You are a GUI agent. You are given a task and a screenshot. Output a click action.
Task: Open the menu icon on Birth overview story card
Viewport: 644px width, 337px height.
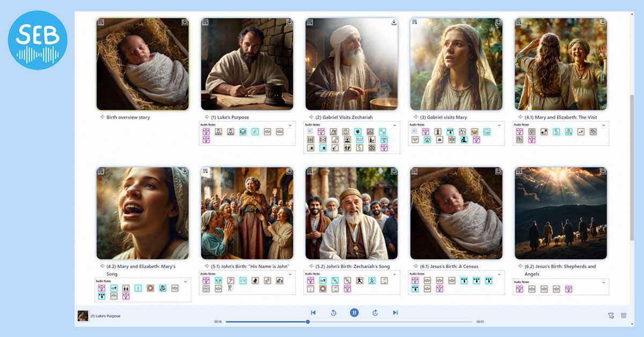tap(101, 23)
